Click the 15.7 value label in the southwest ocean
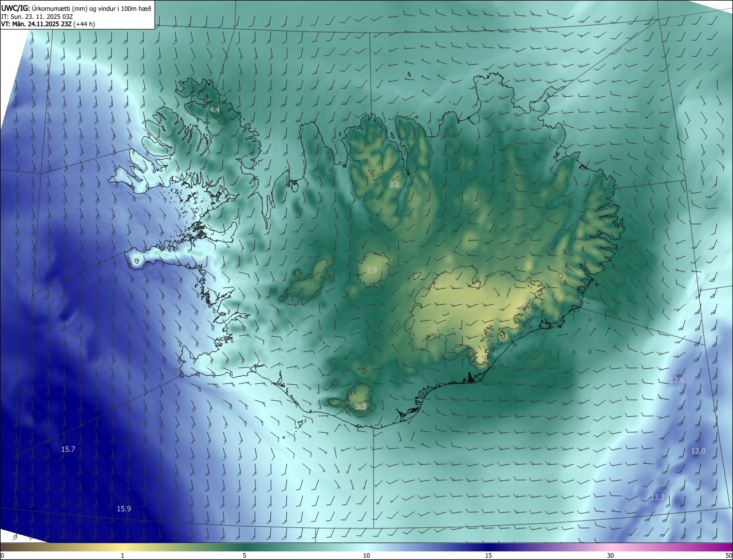Viewport: 733px width, 560px height. click(x=68, y=449)
